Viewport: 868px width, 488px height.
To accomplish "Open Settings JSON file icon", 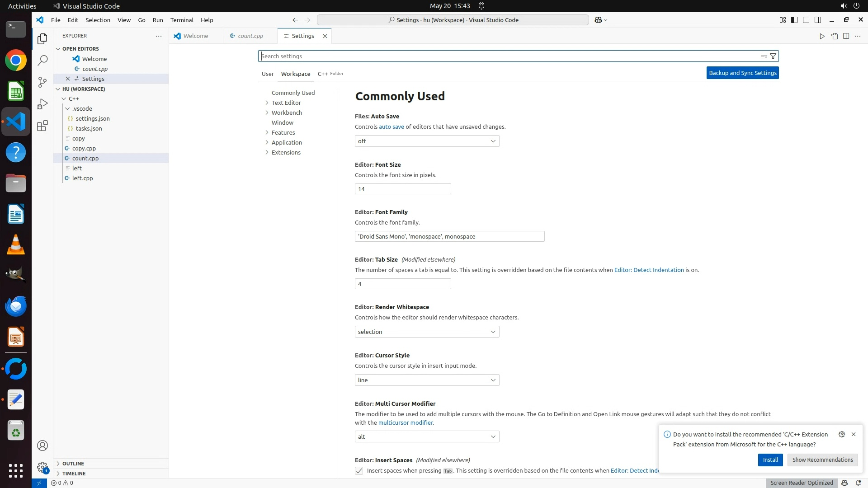I will [834, 36].
